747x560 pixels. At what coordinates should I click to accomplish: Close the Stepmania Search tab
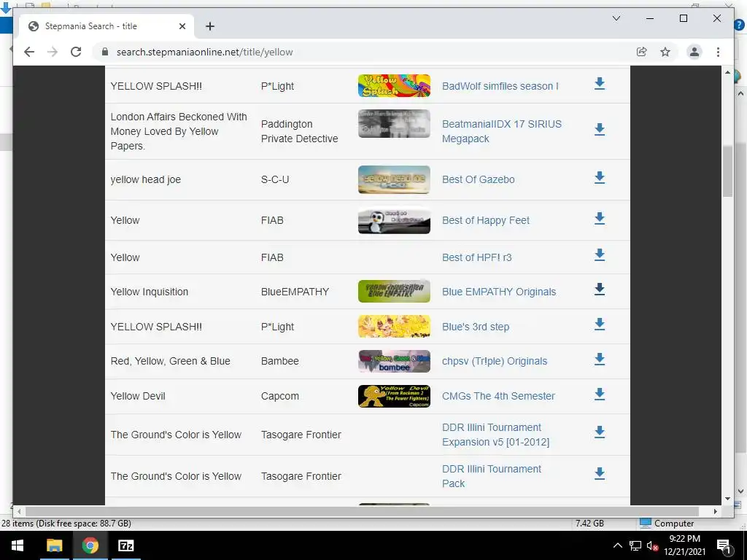pyautogui.click(x=182, y=26)
